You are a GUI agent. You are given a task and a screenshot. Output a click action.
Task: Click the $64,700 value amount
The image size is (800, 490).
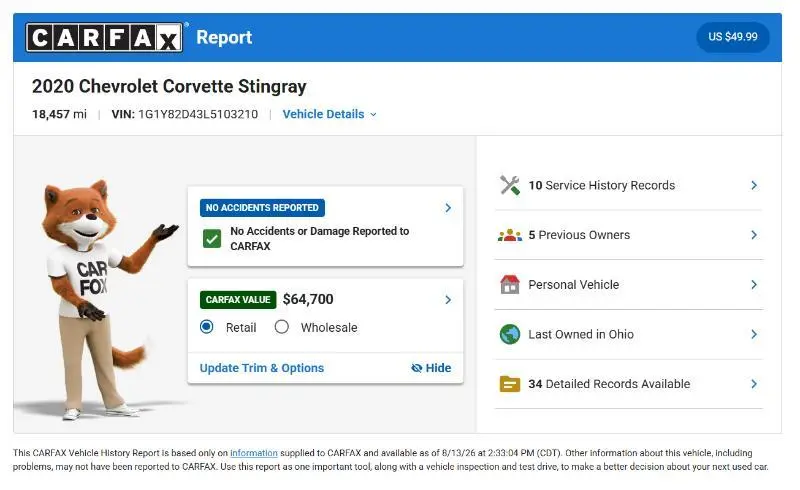coord(308,299)
